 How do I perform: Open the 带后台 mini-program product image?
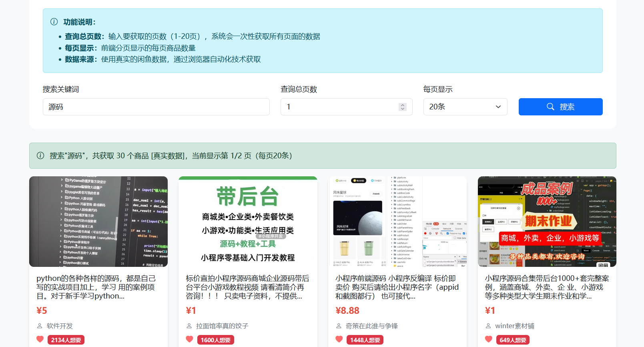pyautogui.click(x=248, y=222)
